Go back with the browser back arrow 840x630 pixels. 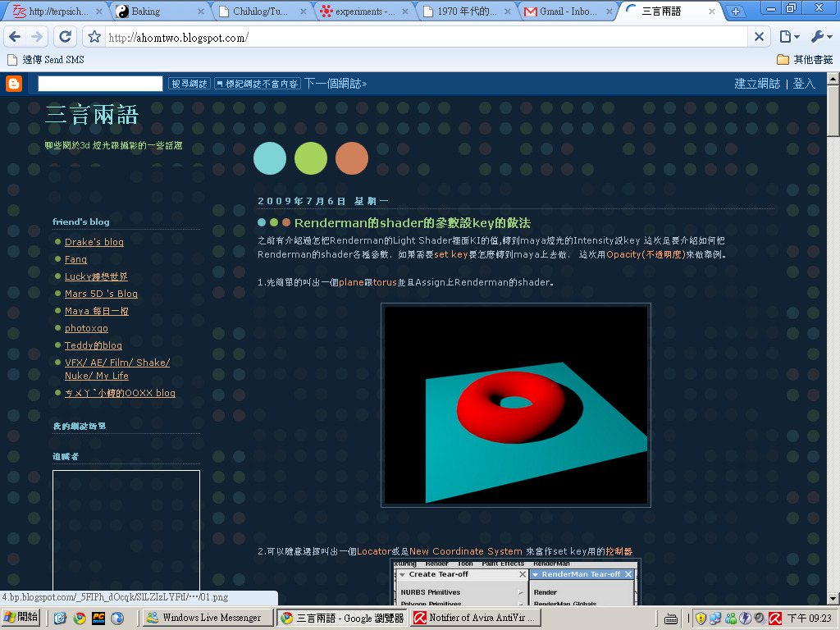click(15, 36)
